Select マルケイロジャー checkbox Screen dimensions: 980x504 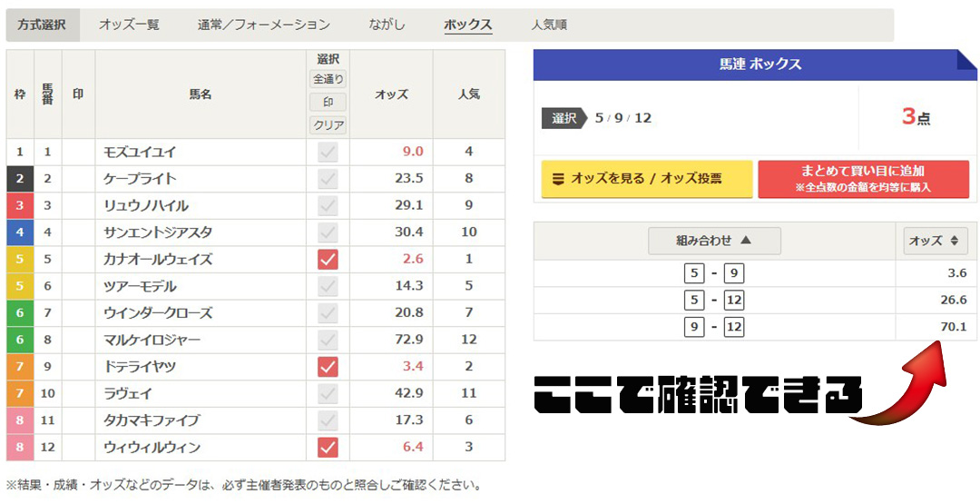click(328, 340)
